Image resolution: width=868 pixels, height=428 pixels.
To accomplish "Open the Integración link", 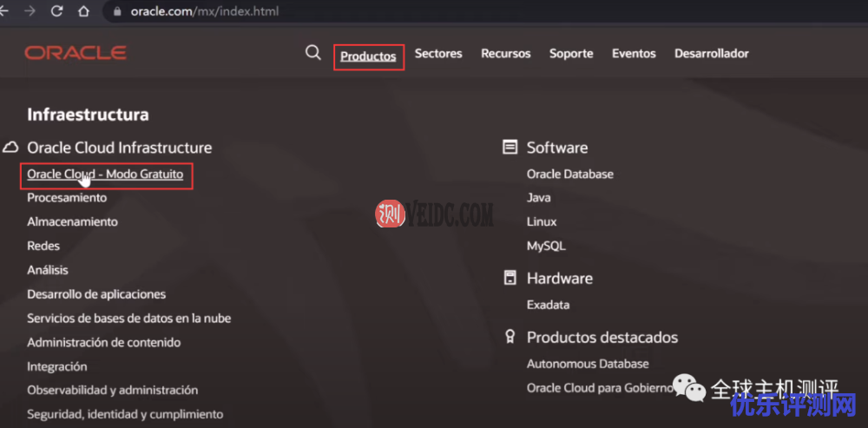I will click(x=57, y=366).
